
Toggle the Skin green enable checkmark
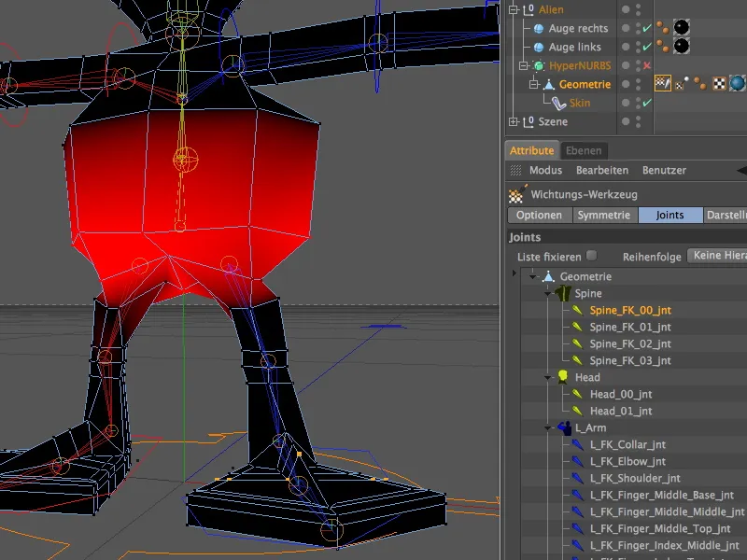[x=647, y=103]
